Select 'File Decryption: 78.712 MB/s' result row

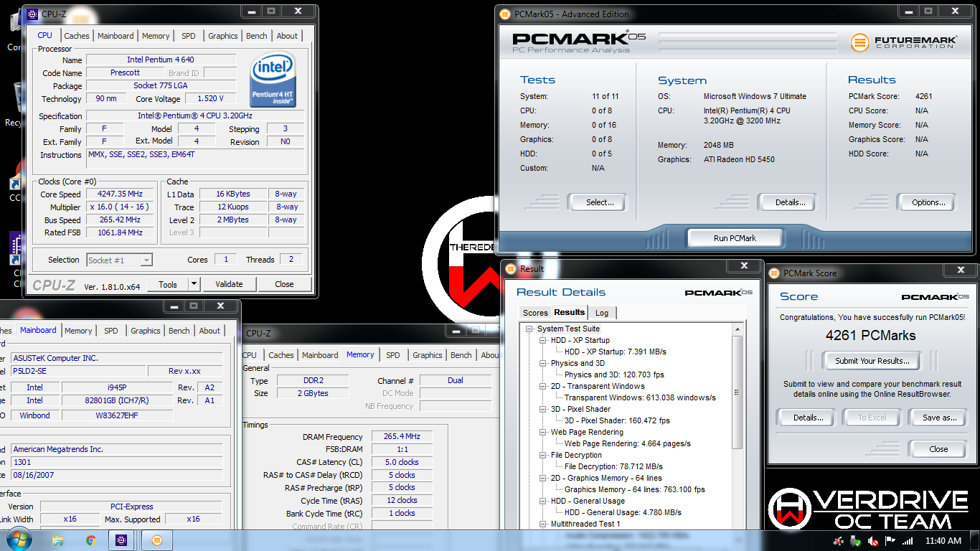[613, 466]
